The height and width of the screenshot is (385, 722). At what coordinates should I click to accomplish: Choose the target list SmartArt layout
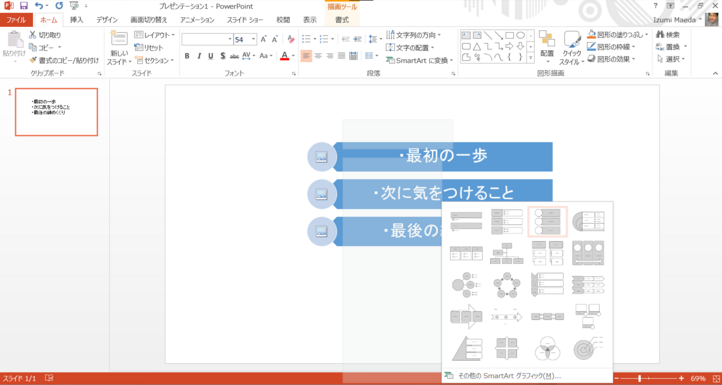coord(588,349)
